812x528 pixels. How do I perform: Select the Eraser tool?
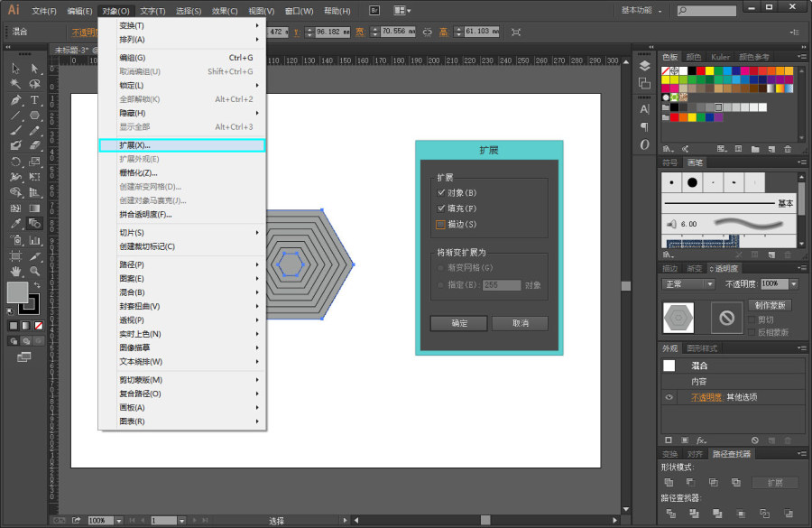coord(34,145)
